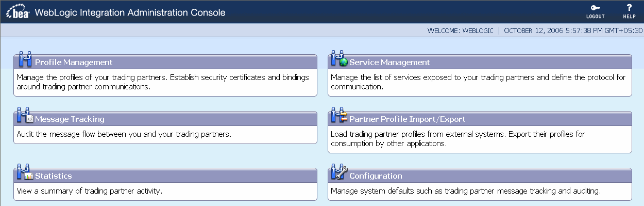Open the Configuration module
644x206 pixels.
point(376,176)
